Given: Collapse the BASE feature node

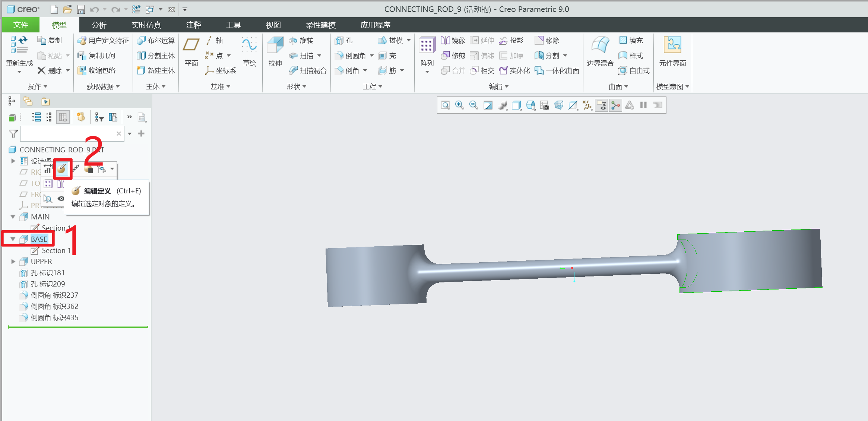Looking at the screenshot, I should pos(13,239).
